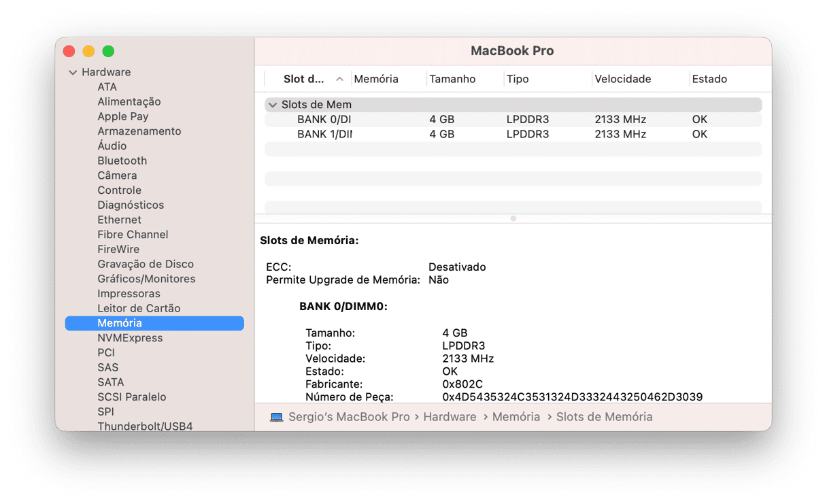The width and height of the screenshot is (827, 504).
Task: Select SCSI Paralelo in the sidebar
Action: pyautogui.click(x=132, y=397)
